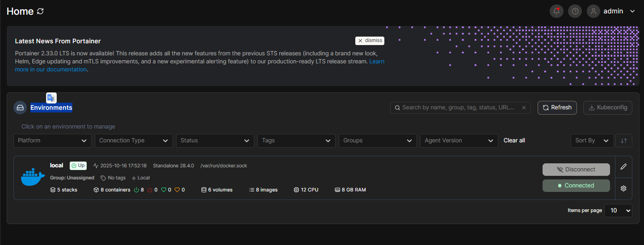Click the Docker whale logo
Screen dimensions: 644x245
(x=33, y=177)
